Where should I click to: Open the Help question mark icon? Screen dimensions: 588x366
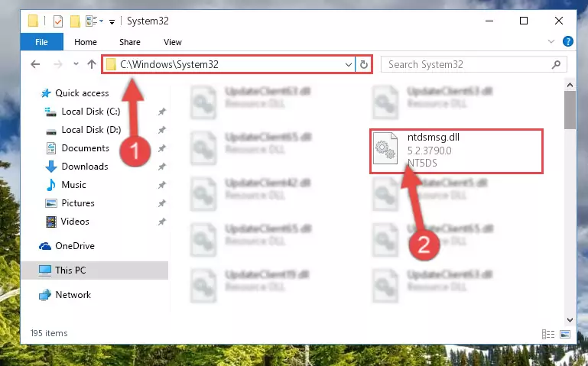pos(568,41)
